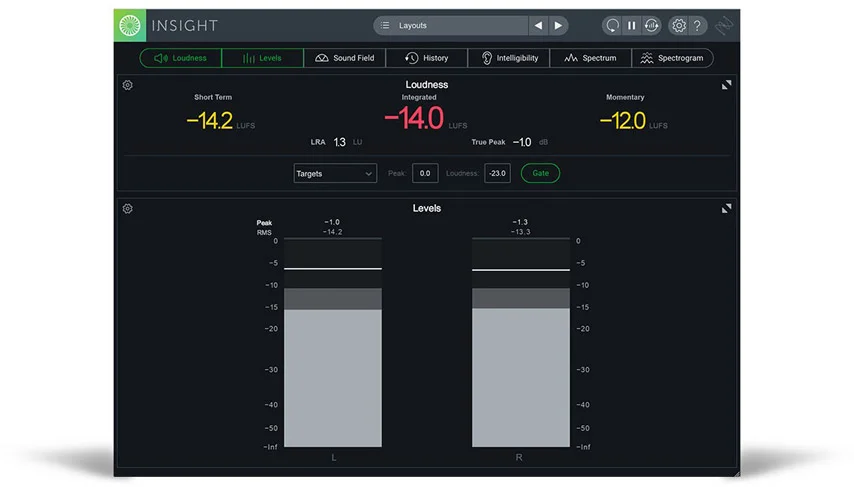
Task: Toggle the Loudness module tab
Action: (x=181, y=58)
